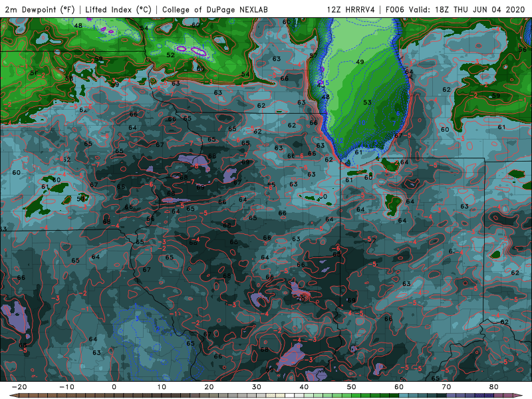Image resolution: width=532 pixels, height=399 pixels.
Task: Click the -10 label on the color scale
Action: [66, 387]
